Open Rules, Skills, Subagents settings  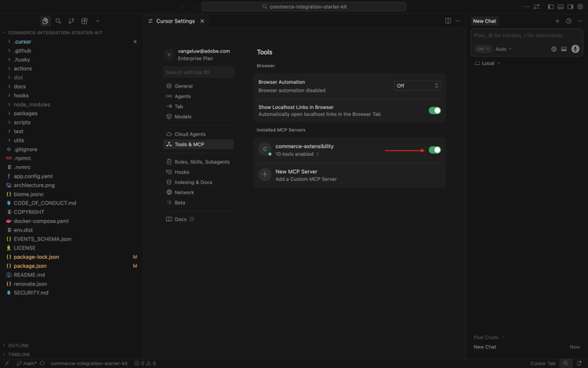(x=198, y=162)
